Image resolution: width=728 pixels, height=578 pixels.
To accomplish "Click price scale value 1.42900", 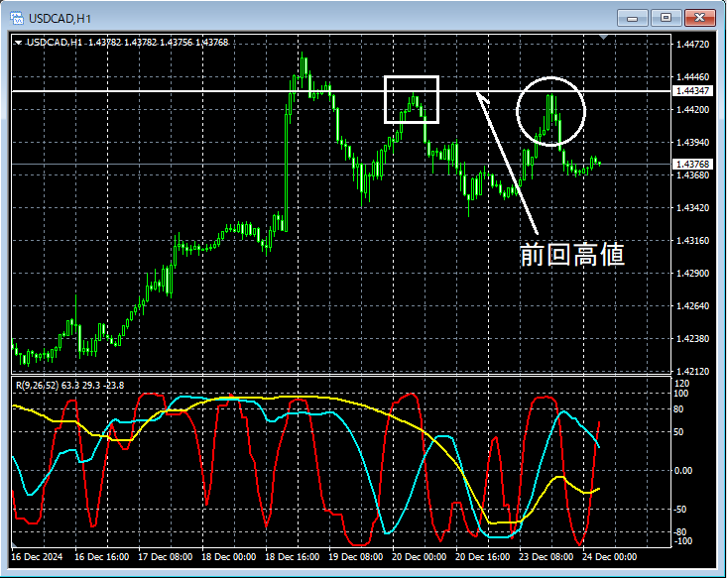I will click(692, 273).
